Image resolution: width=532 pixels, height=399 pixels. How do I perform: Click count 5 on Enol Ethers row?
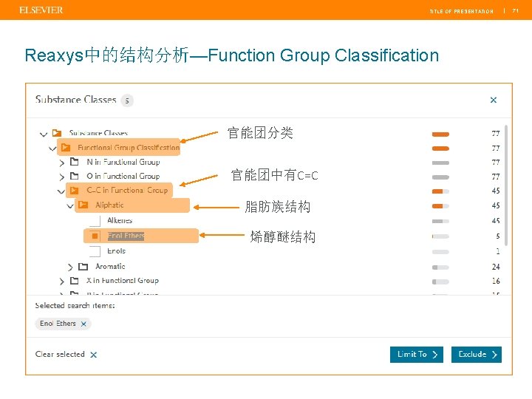498,236
